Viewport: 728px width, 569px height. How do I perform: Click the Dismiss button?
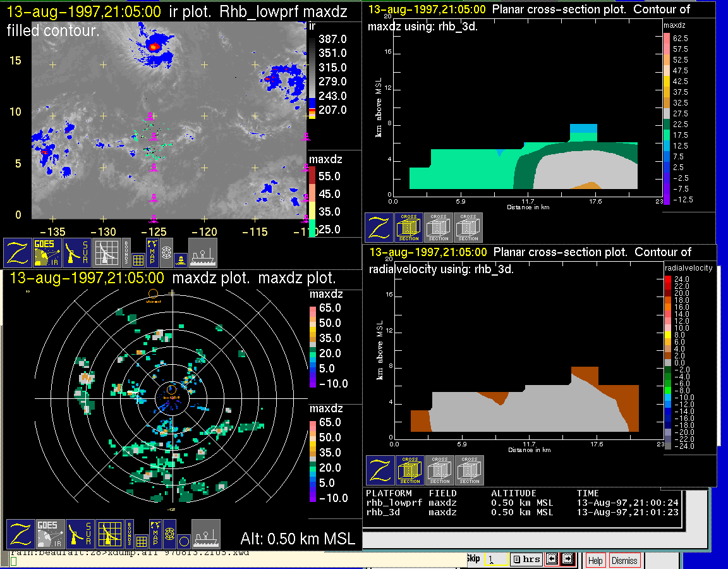tap(624, 560)
